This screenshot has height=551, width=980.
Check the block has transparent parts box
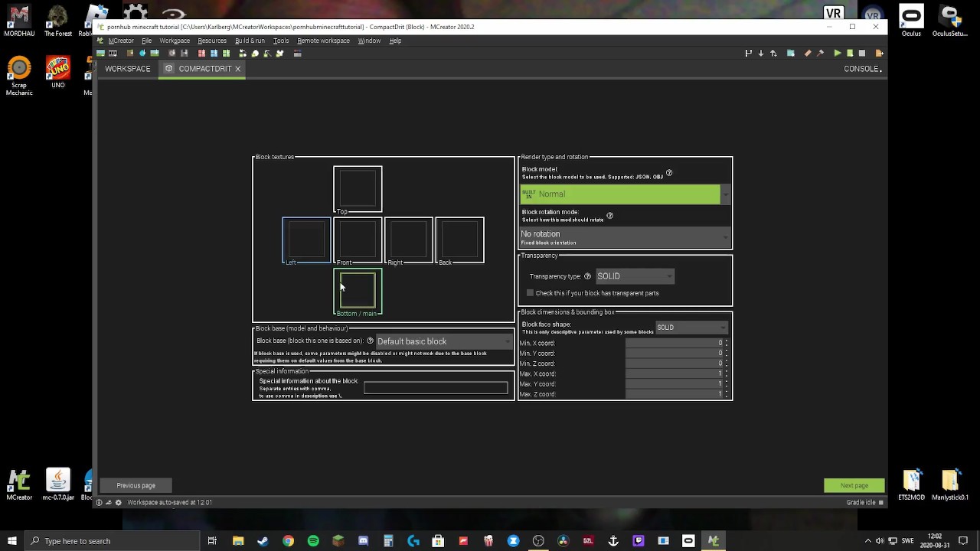pos(530,293)
